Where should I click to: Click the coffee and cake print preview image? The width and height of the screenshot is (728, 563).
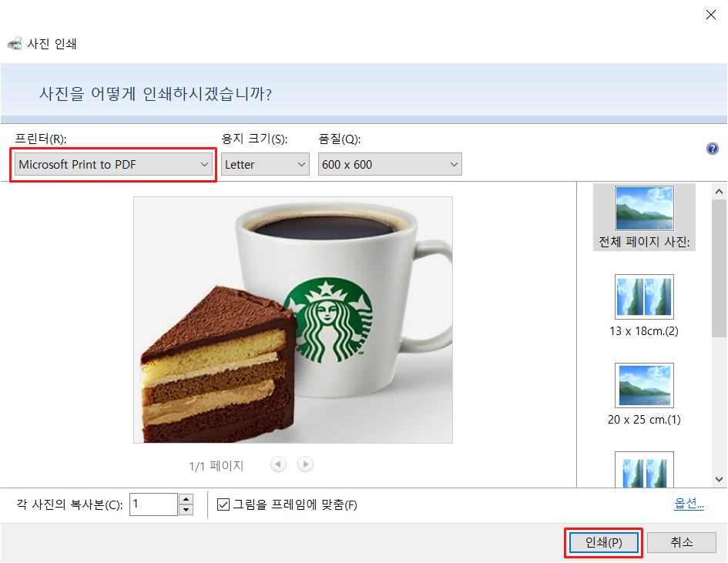pyautogui.click(x=293, y=320)
